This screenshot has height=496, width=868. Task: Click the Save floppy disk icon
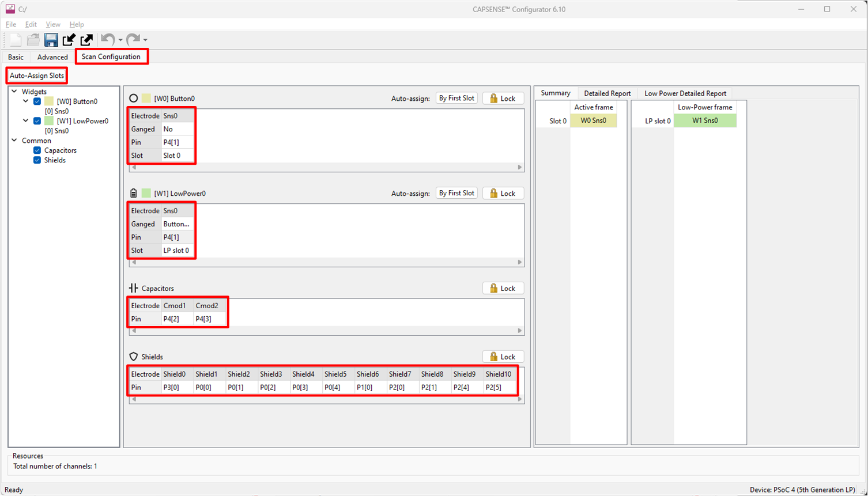tap(51, 40)
